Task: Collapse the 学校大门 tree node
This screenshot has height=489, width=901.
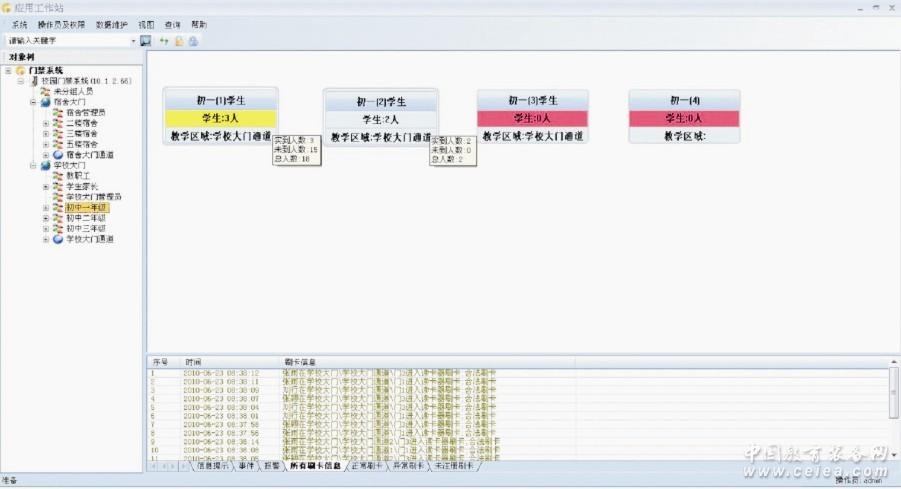Action: click(x=33, y=165)
